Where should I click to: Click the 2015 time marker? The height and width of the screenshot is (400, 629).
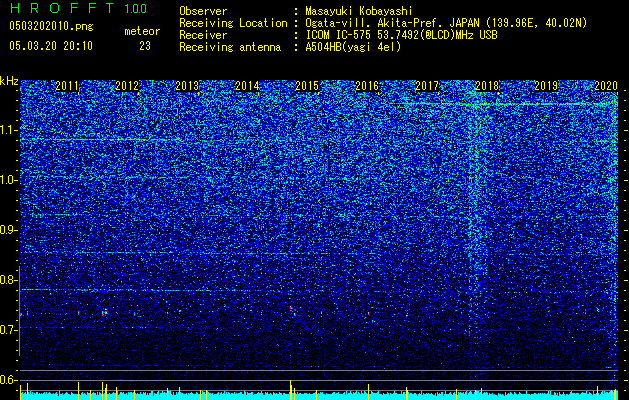pos(307,86)
